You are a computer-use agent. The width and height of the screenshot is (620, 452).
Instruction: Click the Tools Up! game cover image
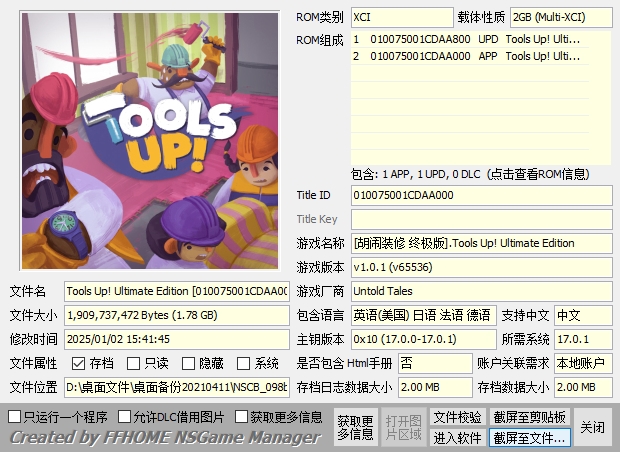tap(147, 141)
